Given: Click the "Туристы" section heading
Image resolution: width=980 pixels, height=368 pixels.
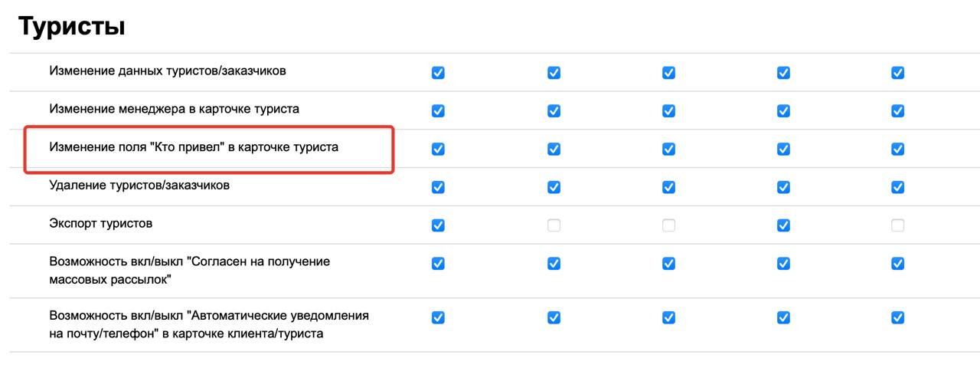Looking at the screenshot, I should (x=71, y=27).
